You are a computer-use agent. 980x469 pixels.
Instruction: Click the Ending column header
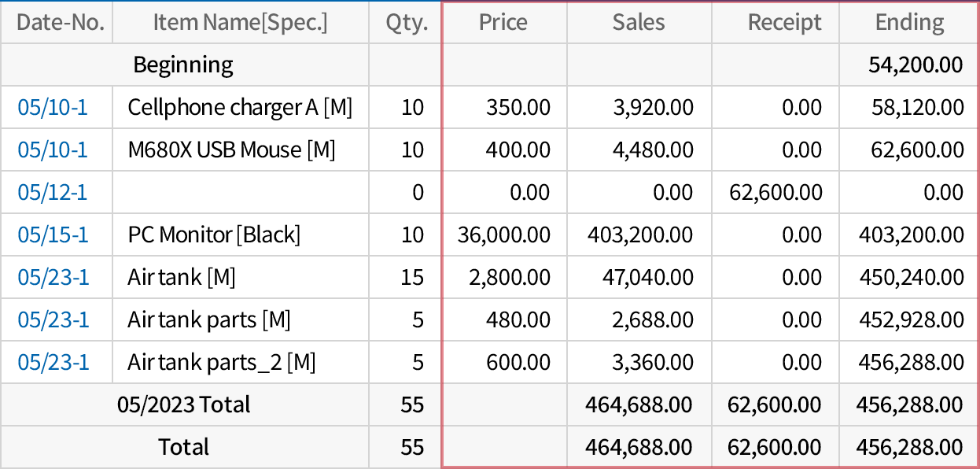[909, 23]
